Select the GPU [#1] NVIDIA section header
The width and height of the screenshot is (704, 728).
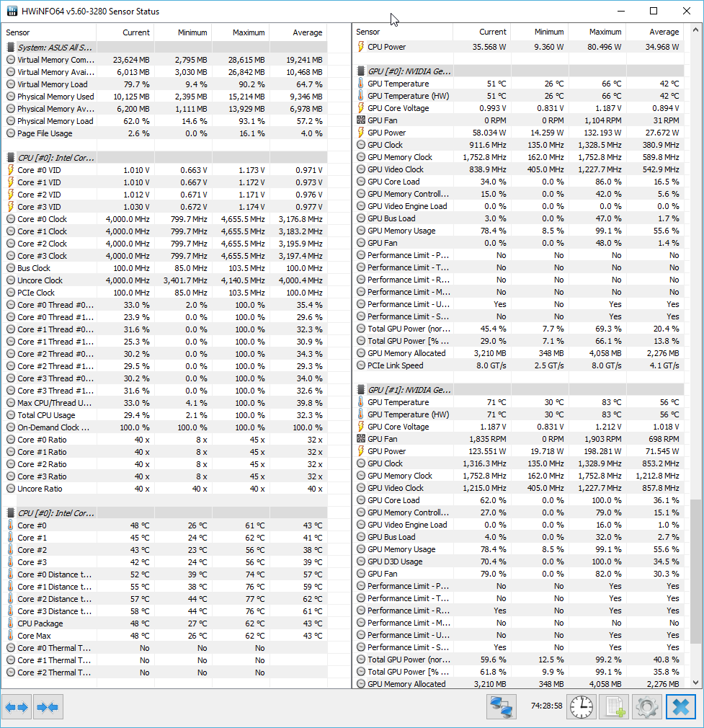point(409,390)
